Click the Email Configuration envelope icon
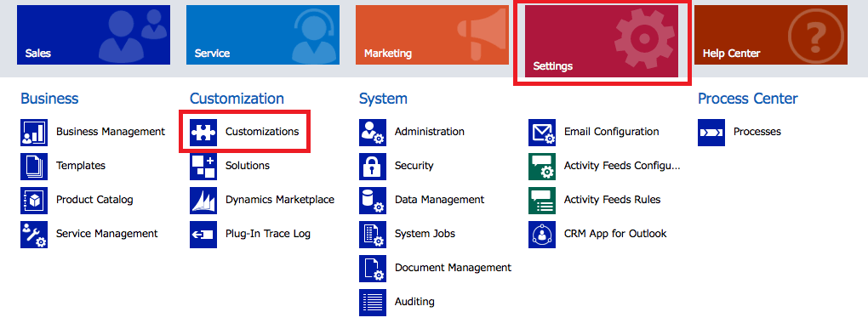 pyautogui.click(x=542, y=132)
